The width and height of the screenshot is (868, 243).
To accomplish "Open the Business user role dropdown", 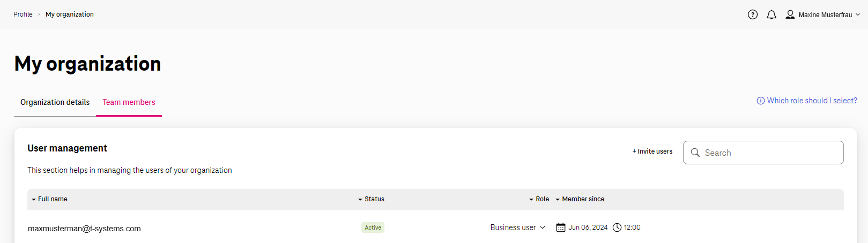I will 518,227.
